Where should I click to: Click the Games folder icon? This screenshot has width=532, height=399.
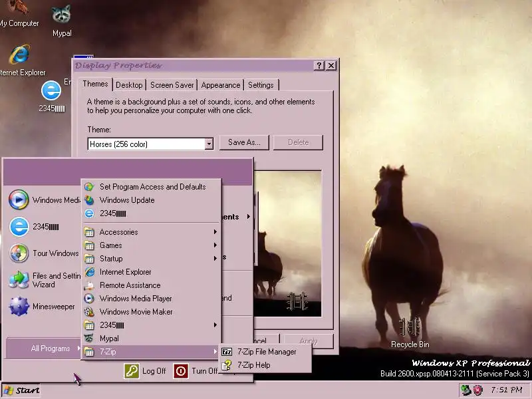[x=89, y=245]
